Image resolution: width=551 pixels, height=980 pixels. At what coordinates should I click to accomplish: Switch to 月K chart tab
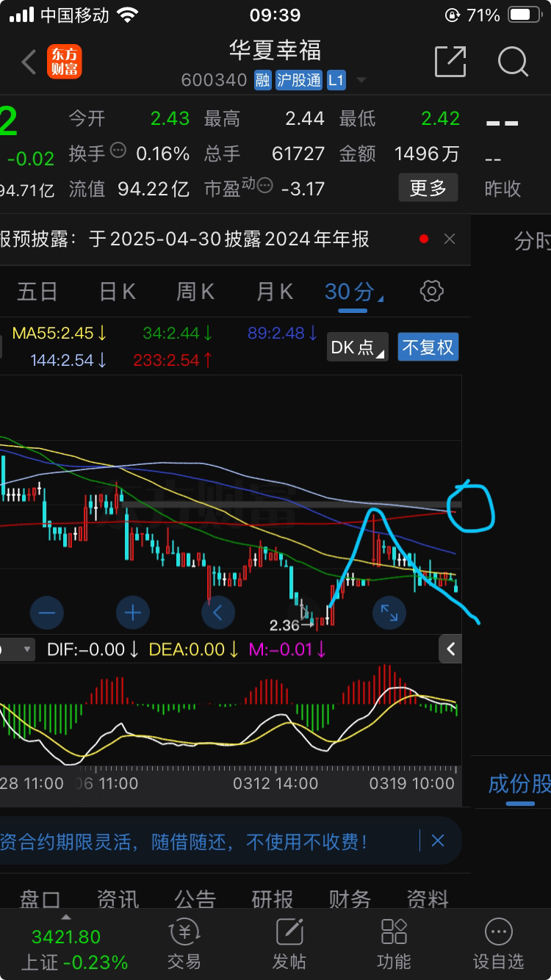point(275,292)
